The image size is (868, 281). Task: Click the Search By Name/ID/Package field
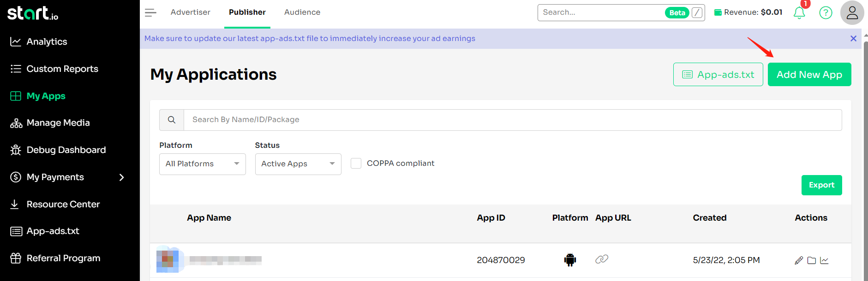click(x=512, y=120)
